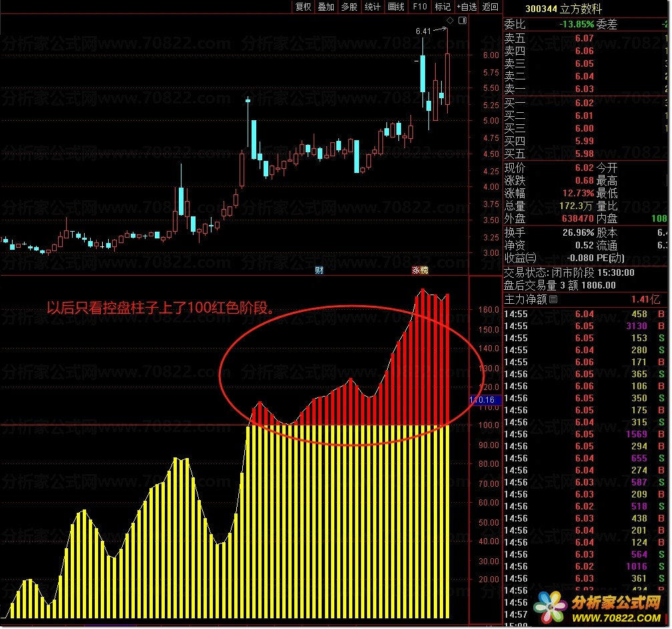Viewport: 672px width, 629px height.
Task: Click the diamond icon above the candlestick chart
Action: [450, 20]
